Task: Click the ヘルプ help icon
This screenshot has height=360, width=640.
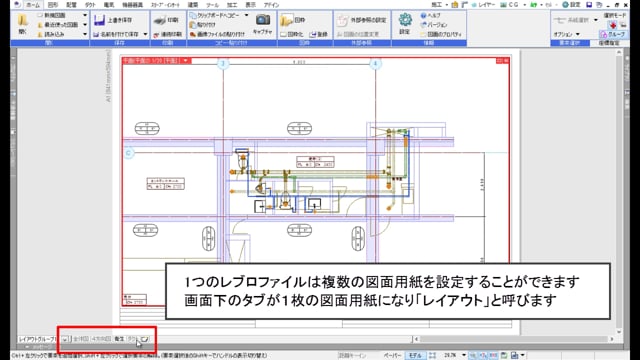Action: tap(423, 16)
